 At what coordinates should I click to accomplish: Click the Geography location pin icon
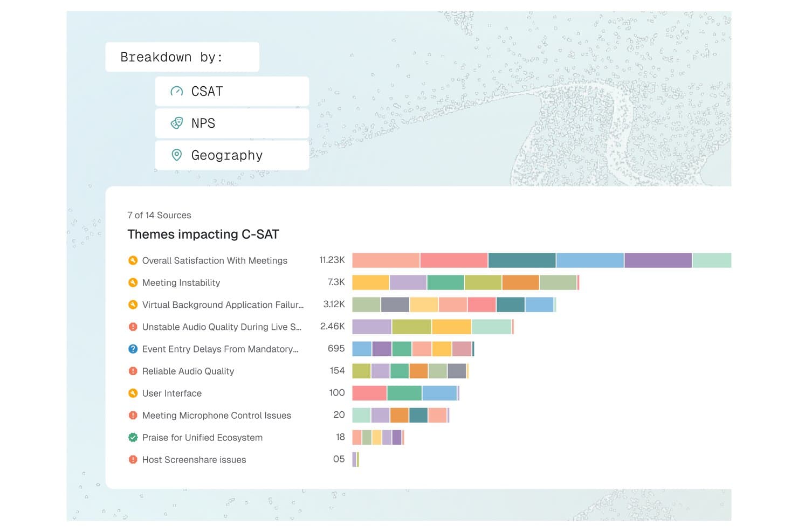tap(176, 155)
